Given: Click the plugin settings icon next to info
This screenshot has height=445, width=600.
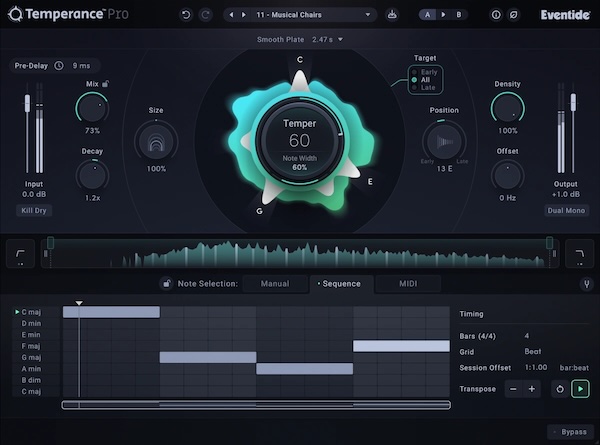Looking at the screenshot, I should tap(513, 15).
